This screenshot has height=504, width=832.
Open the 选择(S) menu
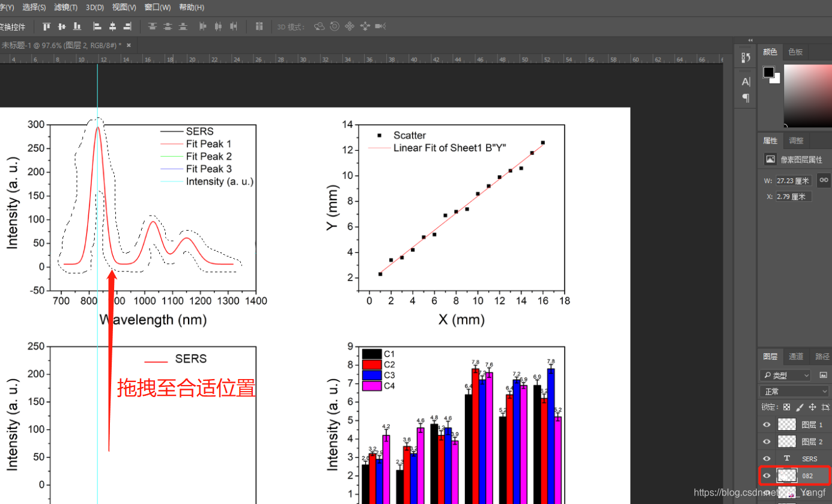pyautogui.click(x=34, y=7)
